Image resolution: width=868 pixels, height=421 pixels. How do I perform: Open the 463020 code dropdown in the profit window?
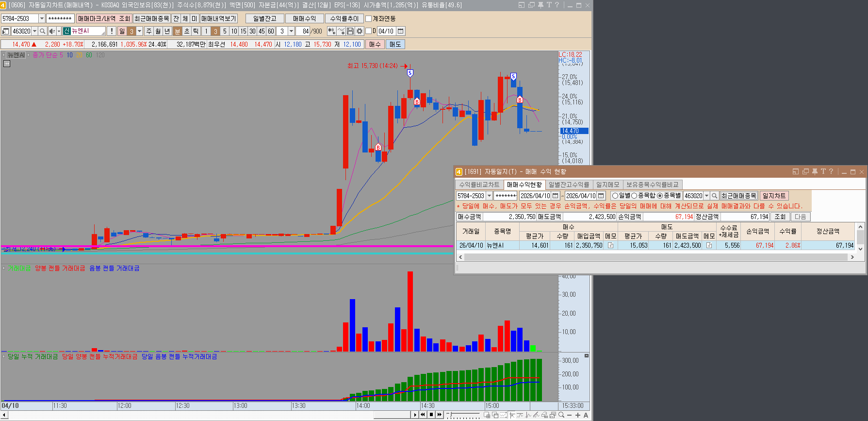pyautogui.click(x=706, y=196)
